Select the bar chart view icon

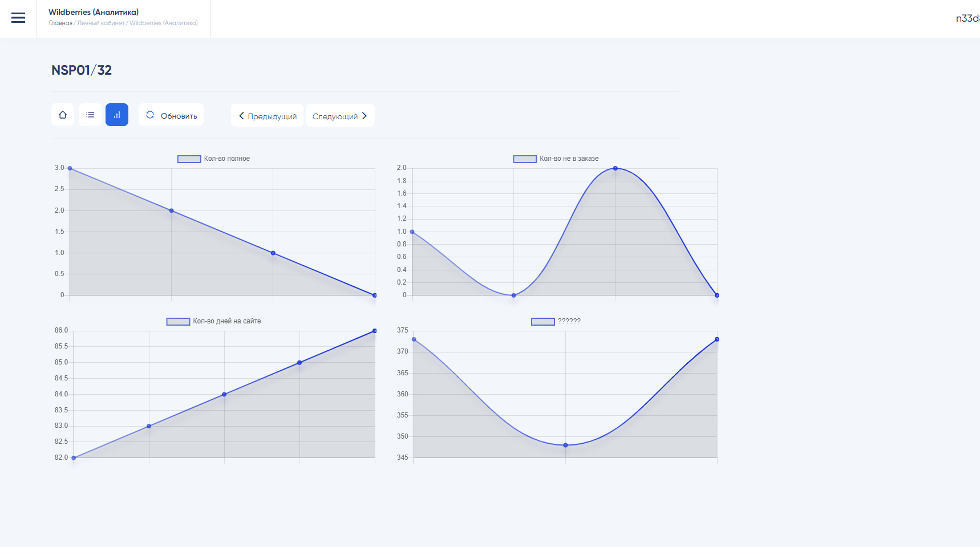[117, 115]
